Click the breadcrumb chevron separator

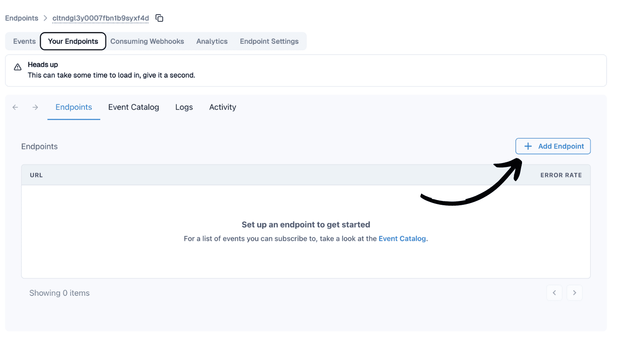45,18
